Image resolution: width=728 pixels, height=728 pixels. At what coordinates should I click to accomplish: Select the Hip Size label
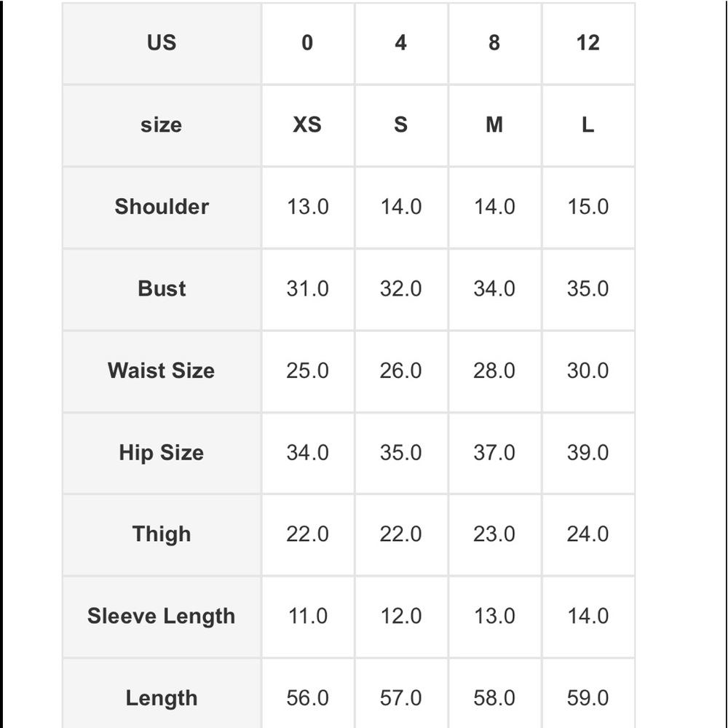(162, 453)
